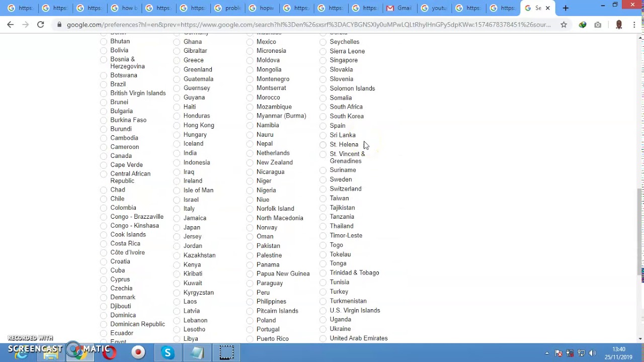This screenshot has width=644, height=362.
Task: Select the Ireland radio button
Action: pos(177,182)
